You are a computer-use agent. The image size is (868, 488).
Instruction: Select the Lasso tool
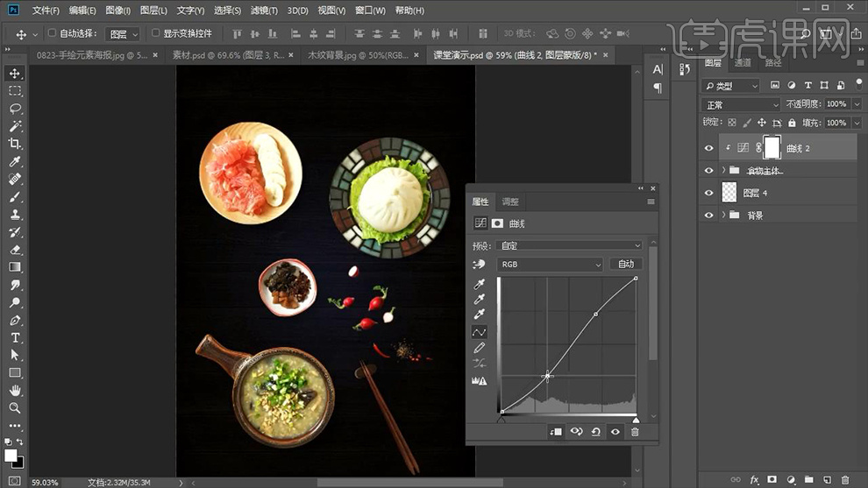(15, 109)
